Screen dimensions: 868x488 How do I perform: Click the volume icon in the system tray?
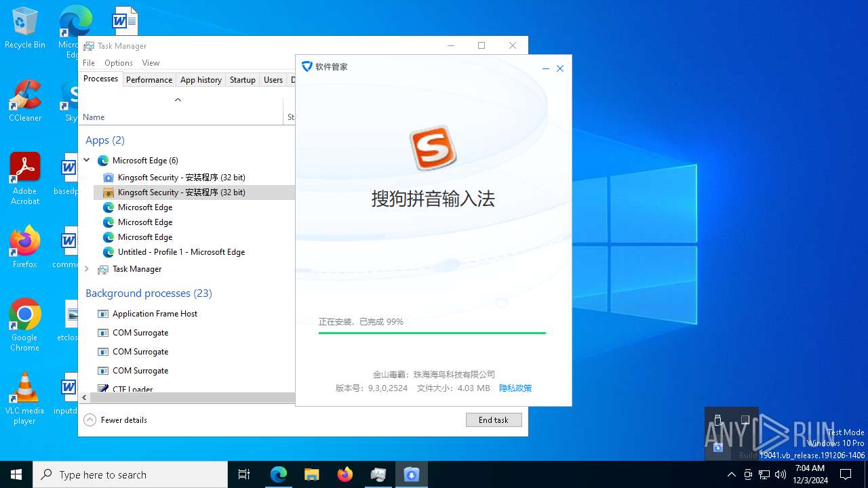[781, 474]
